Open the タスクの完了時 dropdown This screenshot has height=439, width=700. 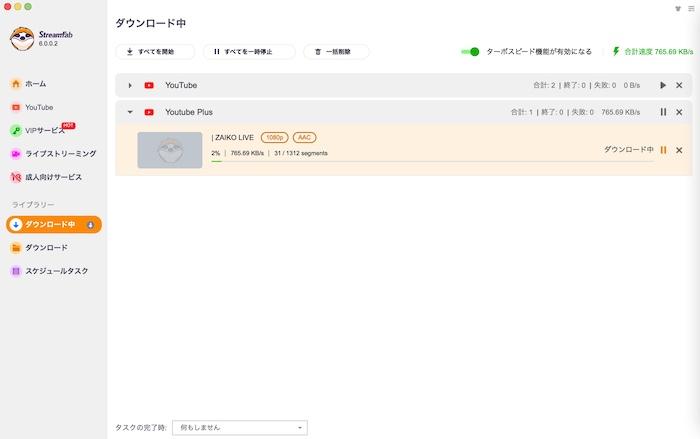[x=240, y=428]
